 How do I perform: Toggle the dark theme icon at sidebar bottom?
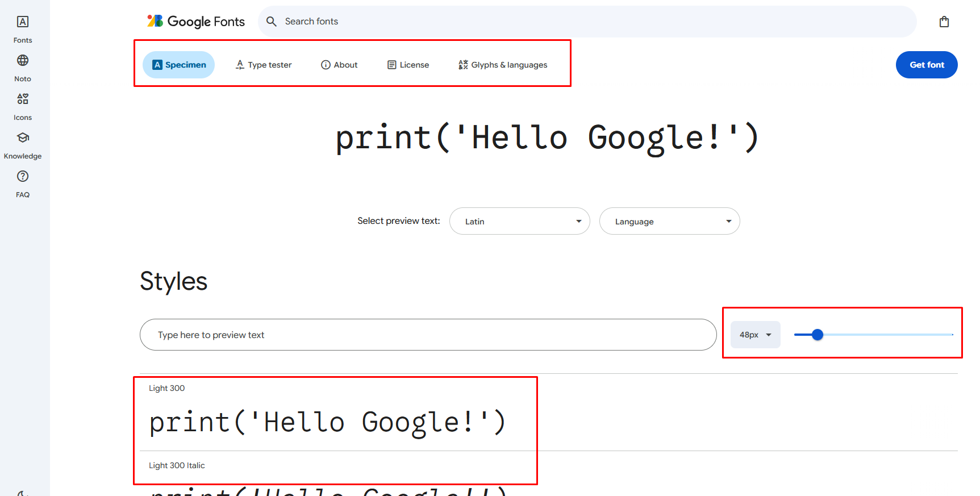22,493
